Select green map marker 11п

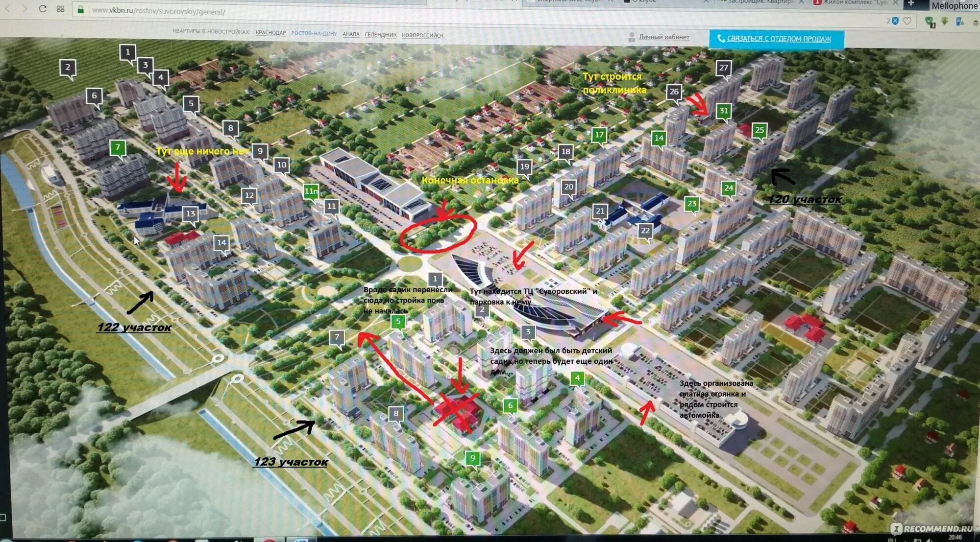(311, 192)
